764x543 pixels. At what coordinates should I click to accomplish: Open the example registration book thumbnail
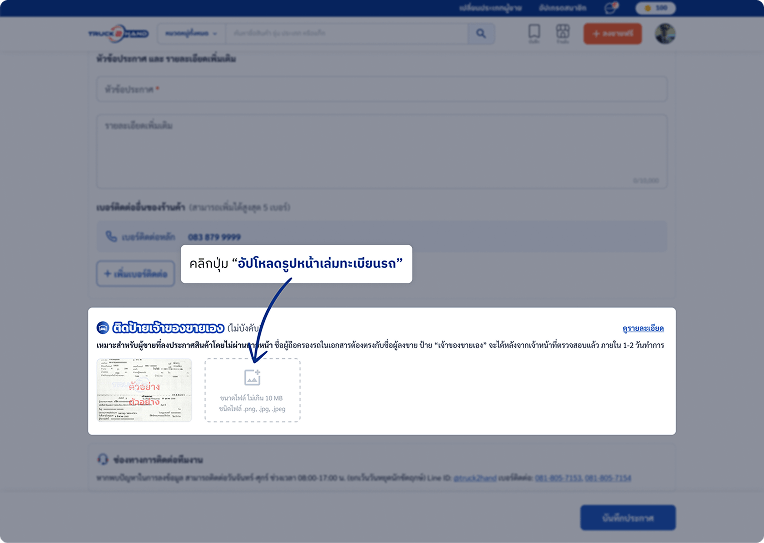coord(144,390)
